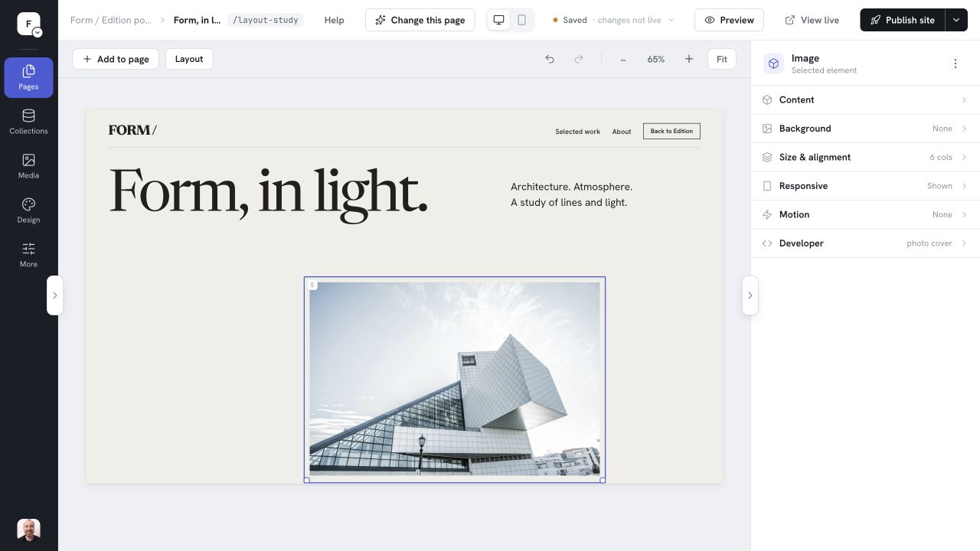Viewport: 980px width, 551px height.
Task: Open the Saved status dropdown
Action: click(x=614, y=20)
